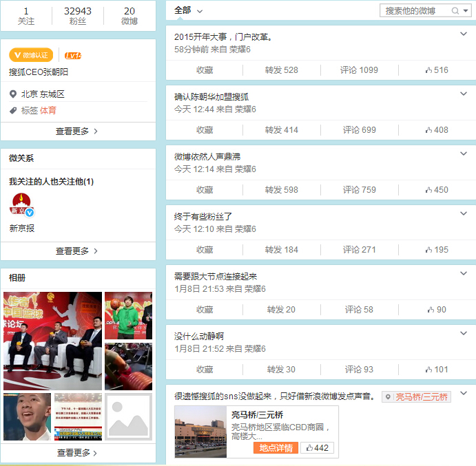Open the placeholder image album thumbnail
This screenshot has width=476, height=466.
pos(128,417)
